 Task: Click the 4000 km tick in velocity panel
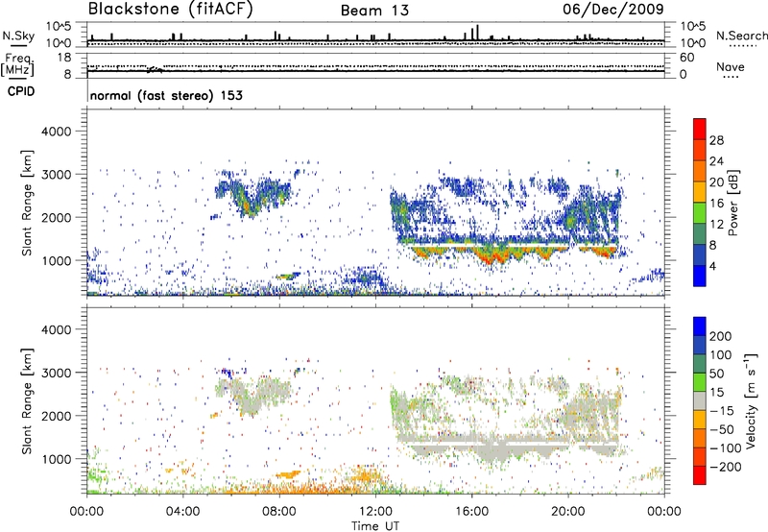pos(56,329)
